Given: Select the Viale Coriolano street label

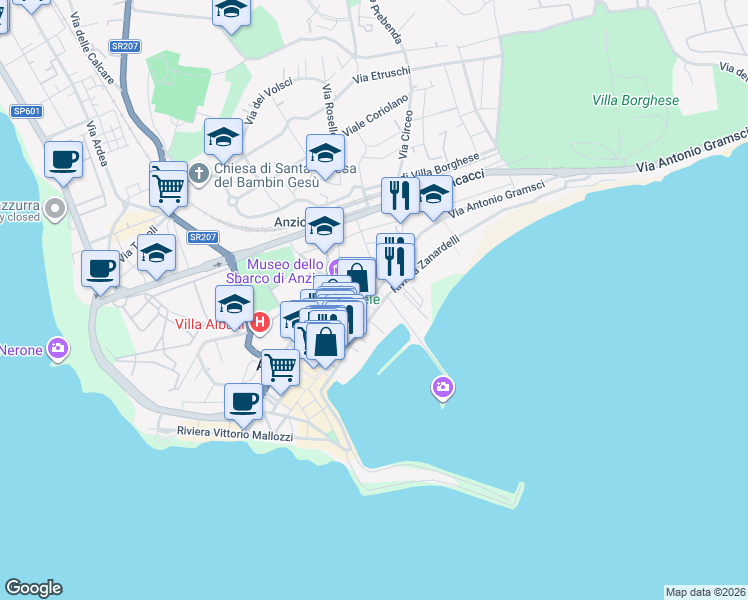Looking at the screenshot, I should (x=375, y=115).
